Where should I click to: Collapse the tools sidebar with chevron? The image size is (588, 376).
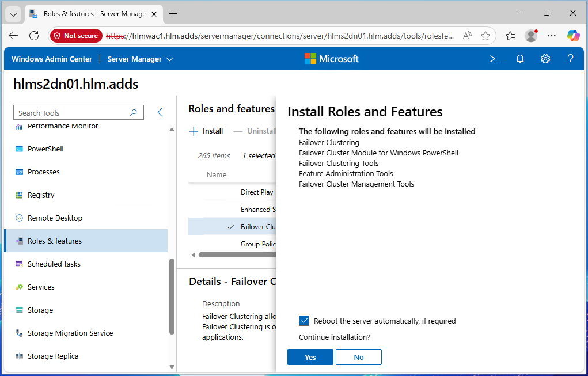pyautogui.click(x=160, y=113)
